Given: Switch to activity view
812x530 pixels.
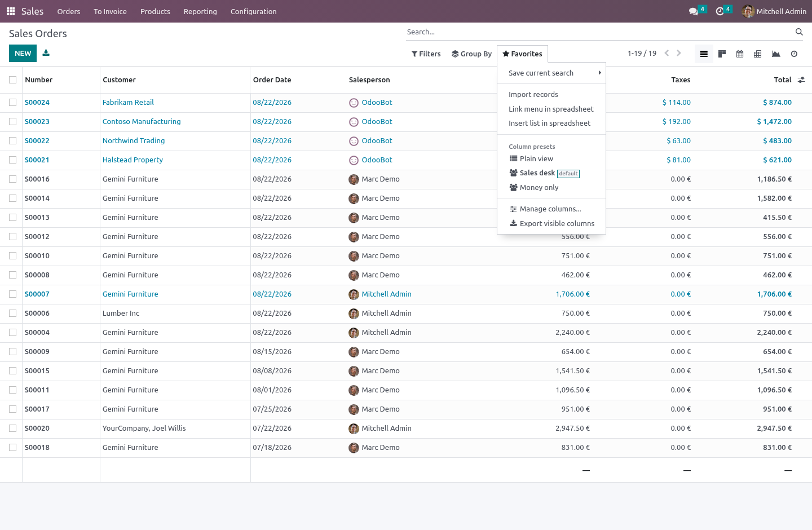Looking at the screenshot, I should pyautogui.click(x=794, y=54).
